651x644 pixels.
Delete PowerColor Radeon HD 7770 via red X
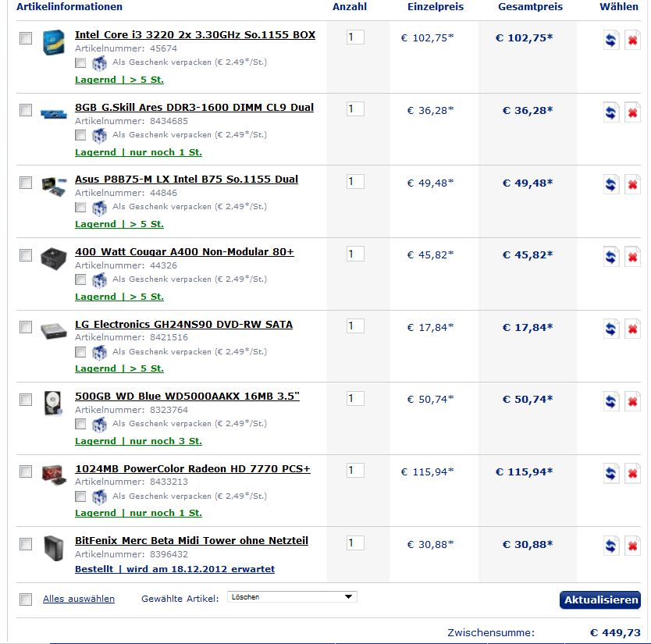pyautogui.click(x=632, y=474)
